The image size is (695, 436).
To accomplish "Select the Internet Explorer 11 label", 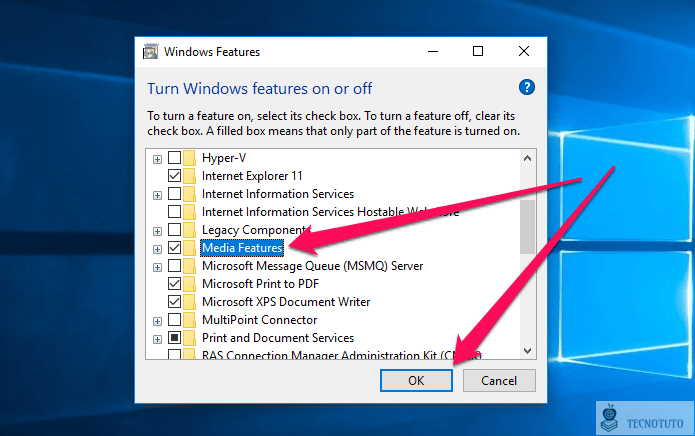I will click(252, 176).
